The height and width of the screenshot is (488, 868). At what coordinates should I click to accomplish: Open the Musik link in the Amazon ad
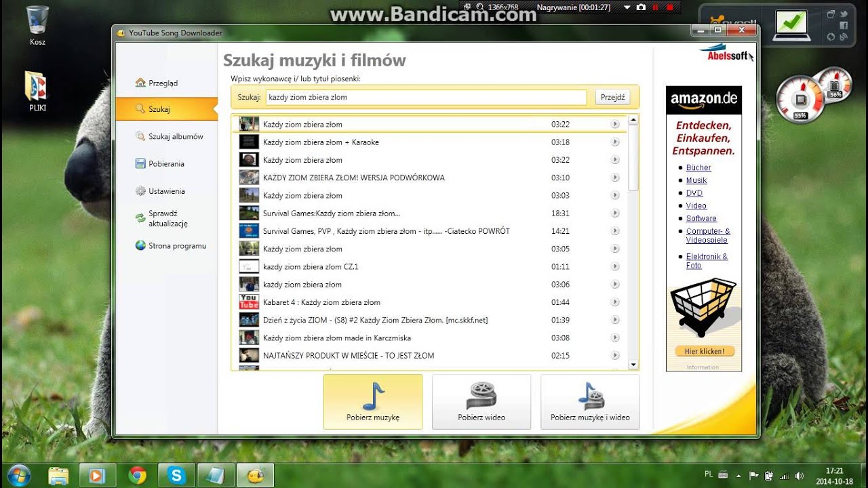coord(696,180)
